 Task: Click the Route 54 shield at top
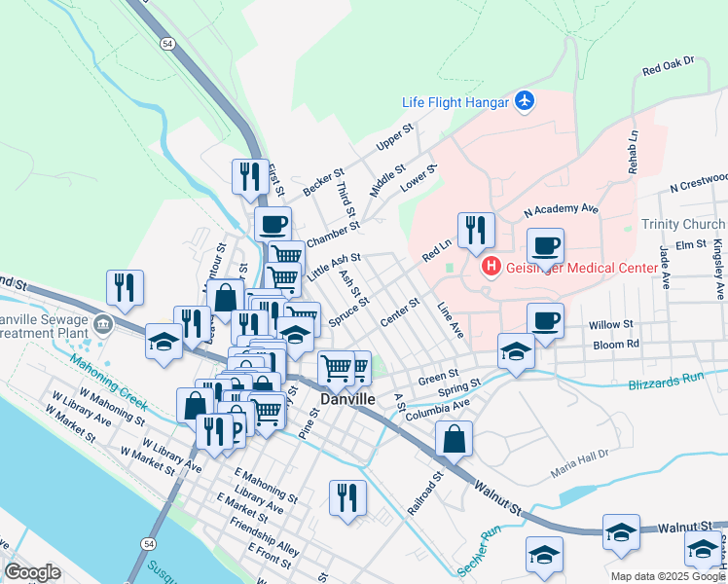167,44
